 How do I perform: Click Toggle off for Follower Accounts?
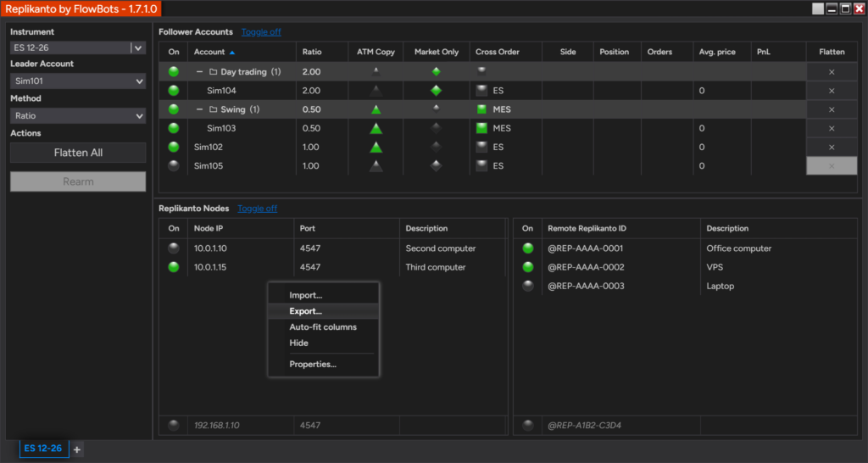click(261, 32)
